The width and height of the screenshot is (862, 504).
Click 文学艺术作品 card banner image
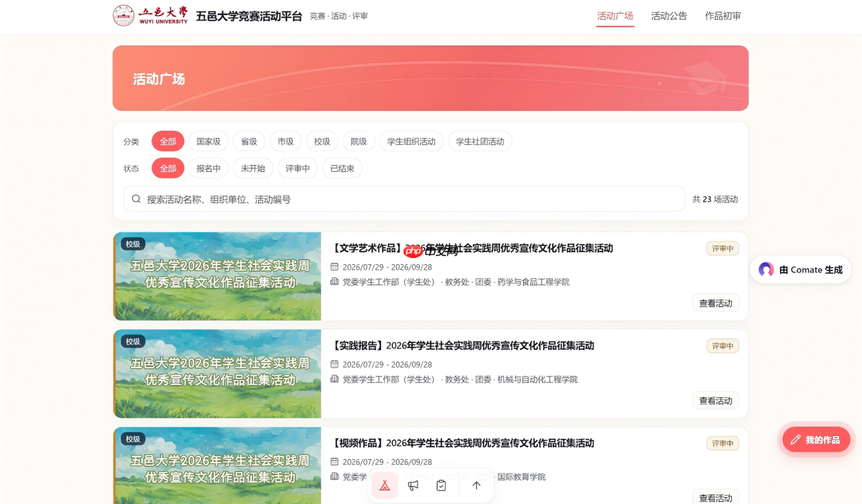(217, 276)
